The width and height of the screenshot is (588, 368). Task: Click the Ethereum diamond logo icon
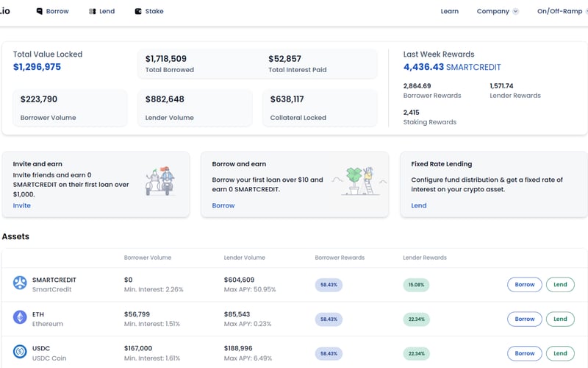click(x=20, y=317)
